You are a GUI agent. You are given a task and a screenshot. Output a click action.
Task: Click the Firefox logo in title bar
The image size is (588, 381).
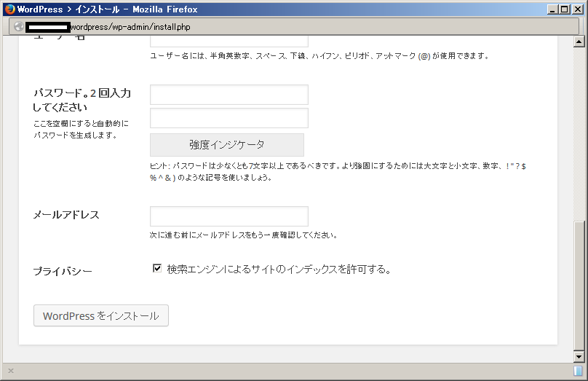(9, 9)
